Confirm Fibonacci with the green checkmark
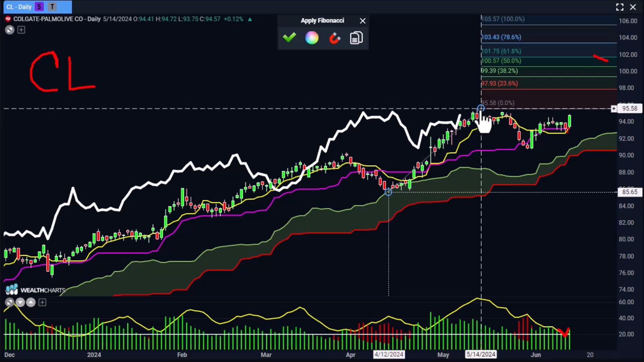 pos(289,38)
